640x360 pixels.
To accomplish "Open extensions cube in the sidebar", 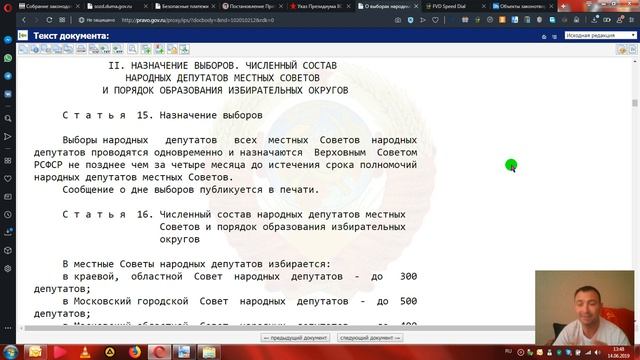I will coord(8,251).
